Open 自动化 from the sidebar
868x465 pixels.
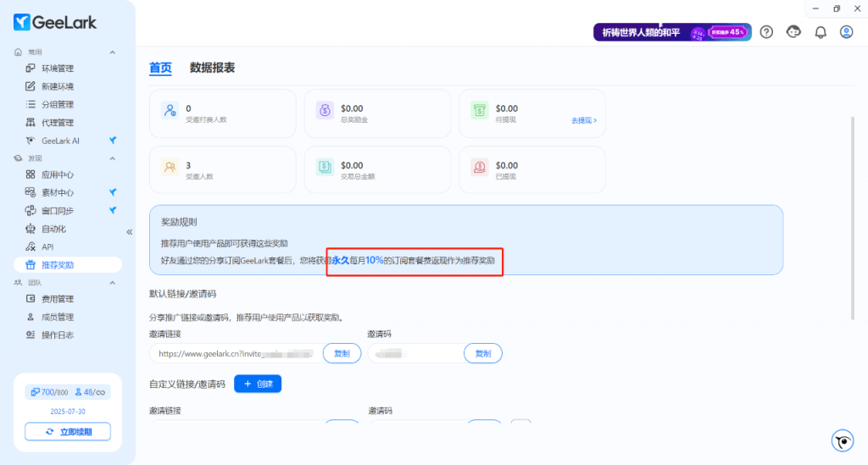53,229
